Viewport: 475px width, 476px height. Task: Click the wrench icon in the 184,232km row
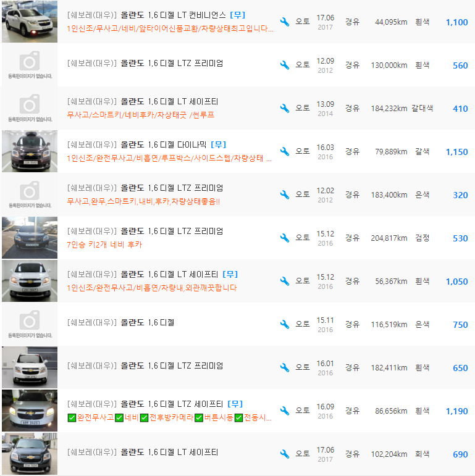click(x=285, y=109)
